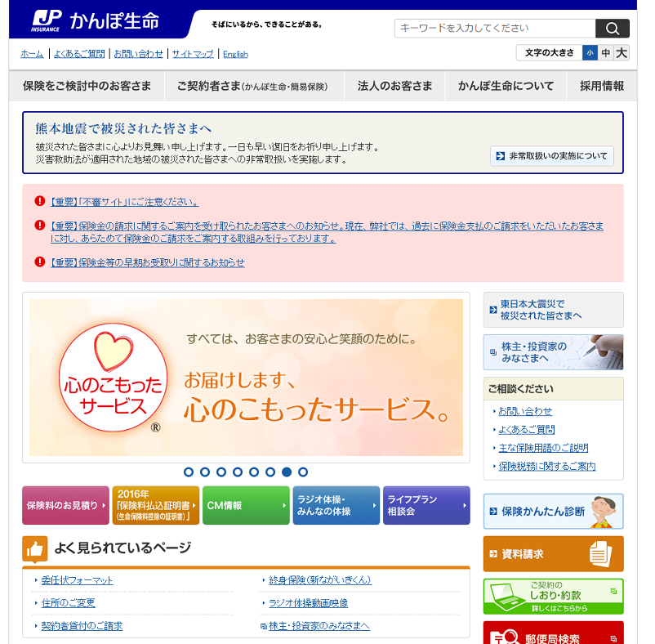
Task: Select fifth carousel dot
Action: (x=253, y=472)
